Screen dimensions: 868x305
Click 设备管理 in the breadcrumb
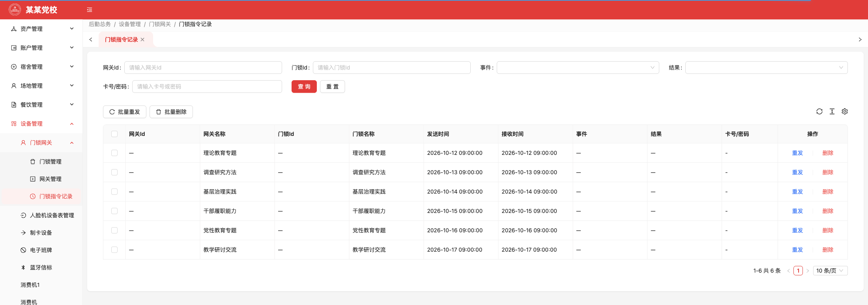coord(130,24)
